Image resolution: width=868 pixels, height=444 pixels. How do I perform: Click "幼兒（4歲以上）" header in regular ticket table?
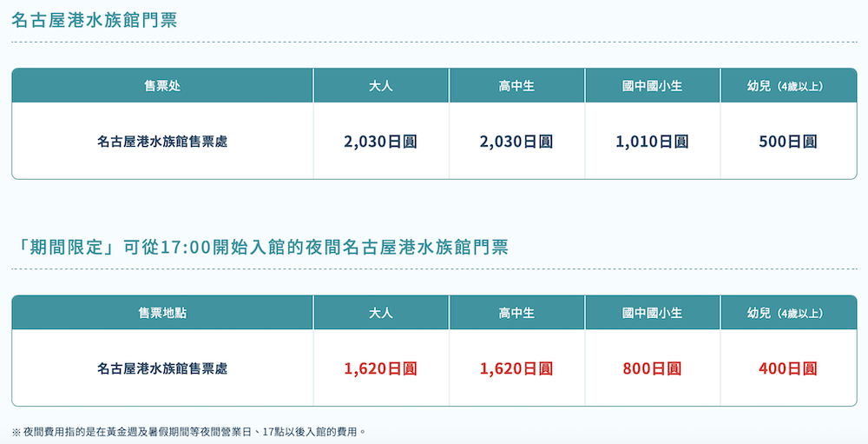(788, 86)
